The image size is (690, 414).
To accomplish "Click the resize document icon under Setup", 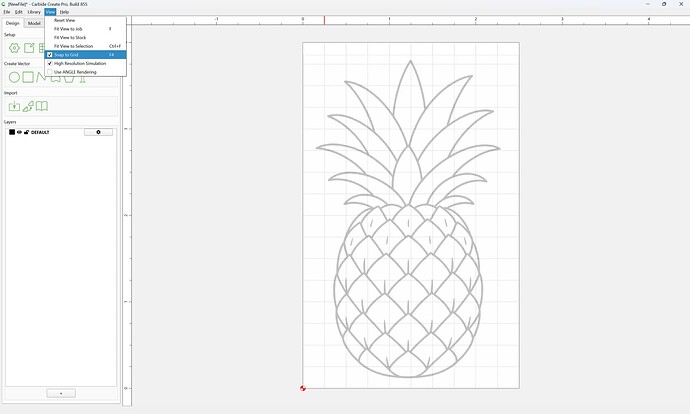I will [x=29, y=48].
